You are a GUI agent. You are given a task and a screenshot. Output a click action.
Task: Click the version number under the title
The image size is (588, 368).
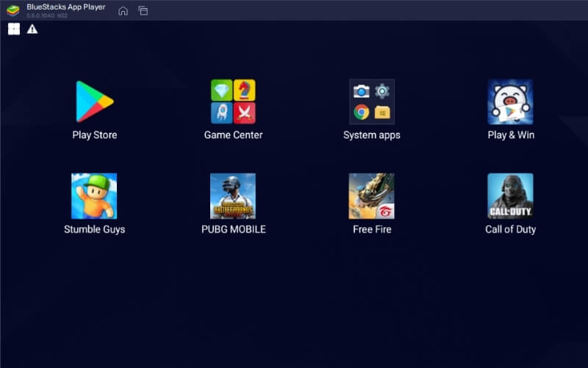coord(47,15)
